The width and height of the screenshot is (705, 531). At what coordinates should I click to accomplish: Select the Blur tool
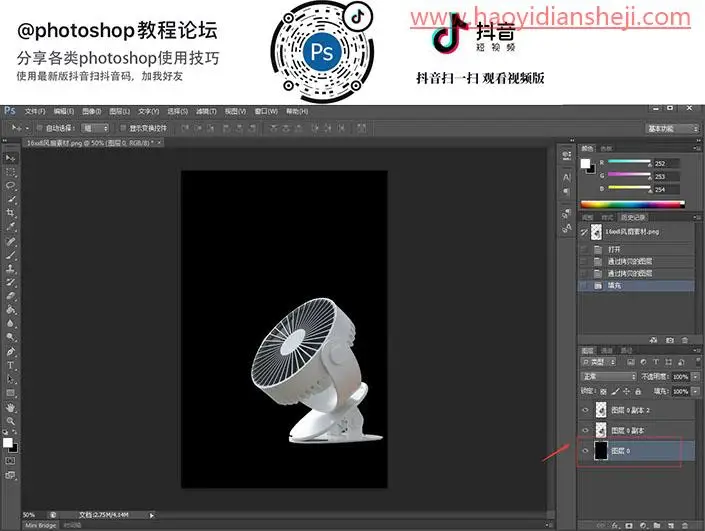click(10, 324)
